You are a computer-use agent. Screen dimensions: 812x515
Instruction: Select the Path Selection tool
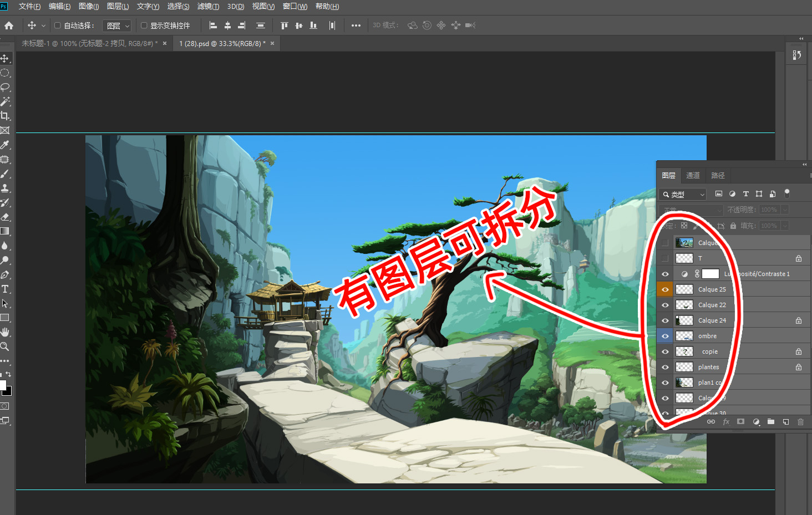tap(4, 303)
